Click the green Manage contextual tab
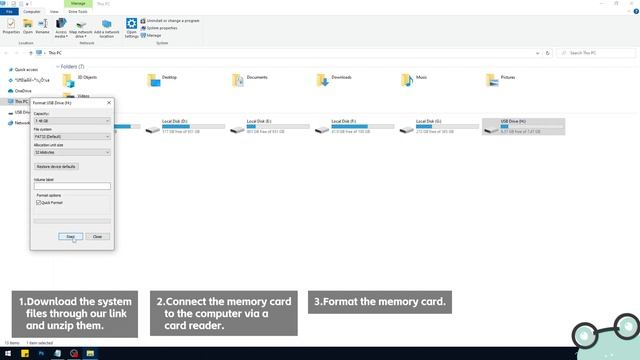 (x=78, y=3)
